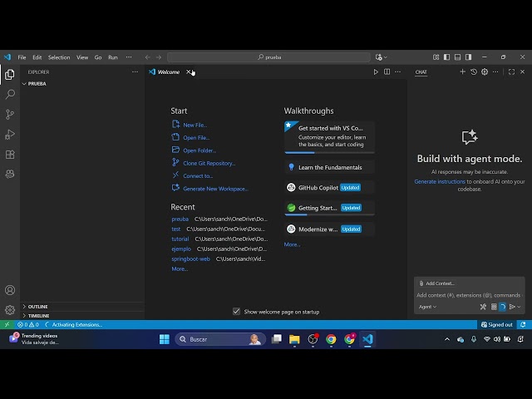Open recent folder tutorial
Image resolution: width=532 pixels, height=399 pixels.
(x=180, y=239)
